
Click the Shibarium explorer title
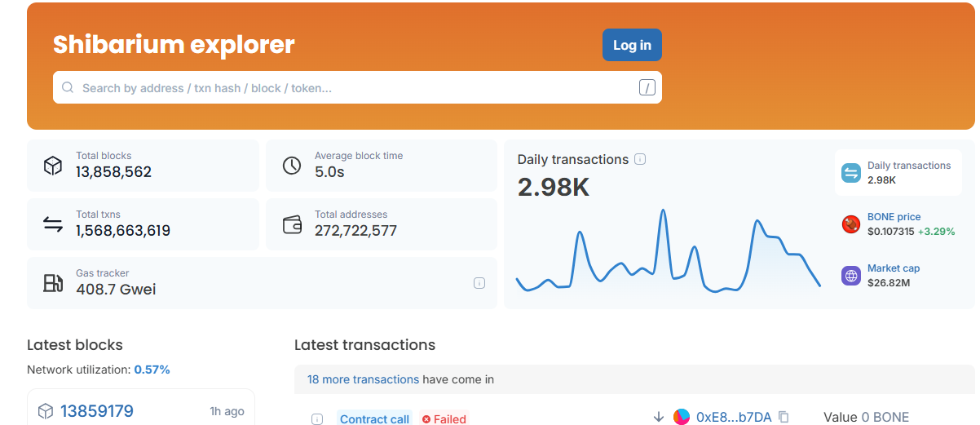click(174, 44)
